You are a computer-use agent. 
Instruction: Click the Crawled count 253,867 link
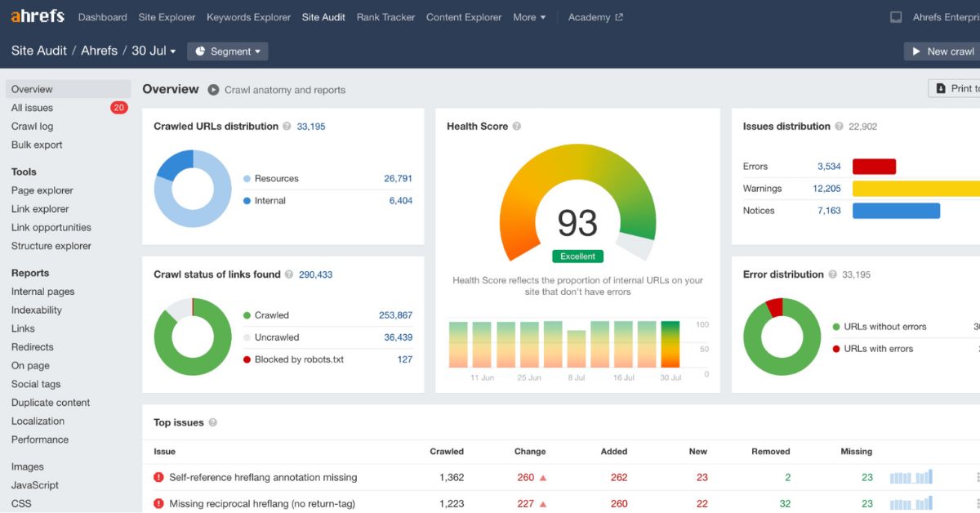pos(395,315)
